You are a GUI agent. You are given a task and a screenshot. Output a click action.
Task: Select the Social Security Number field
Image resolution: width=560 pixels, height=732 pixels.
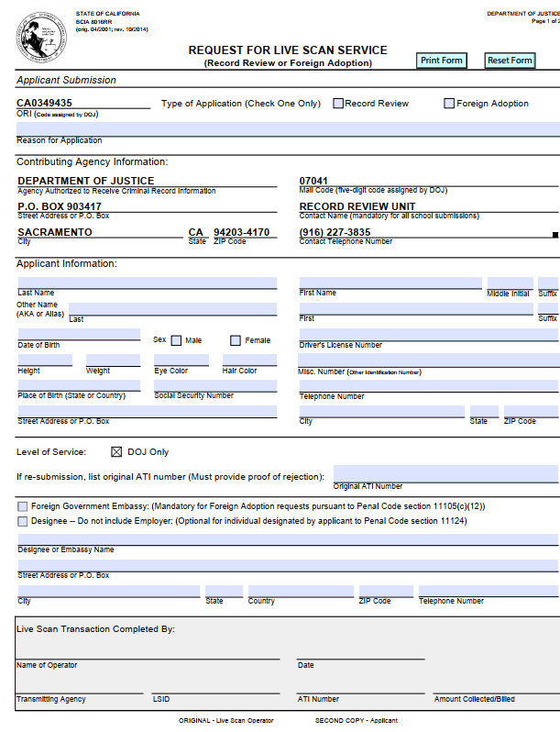(x=215, y=385)
